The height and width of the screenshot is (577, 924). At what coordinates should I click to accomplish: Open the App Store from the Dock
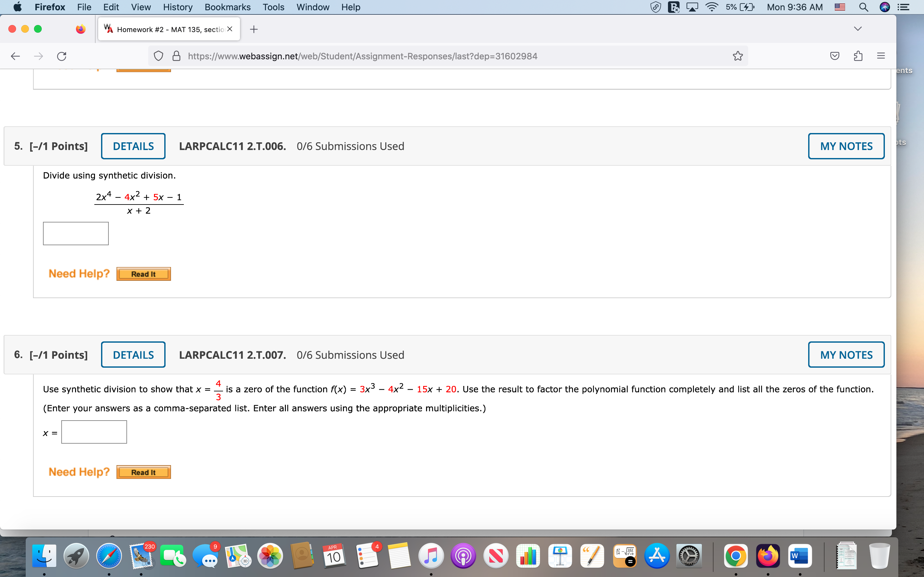point(657,556)
